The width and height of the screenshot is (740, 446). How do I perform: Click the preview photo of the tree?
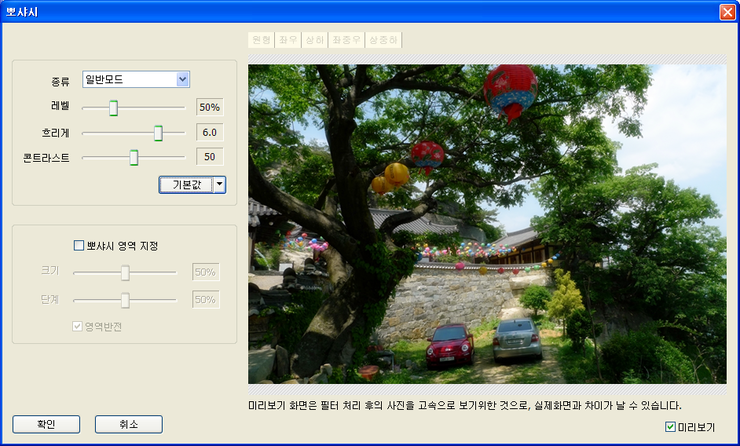point(487,223)
